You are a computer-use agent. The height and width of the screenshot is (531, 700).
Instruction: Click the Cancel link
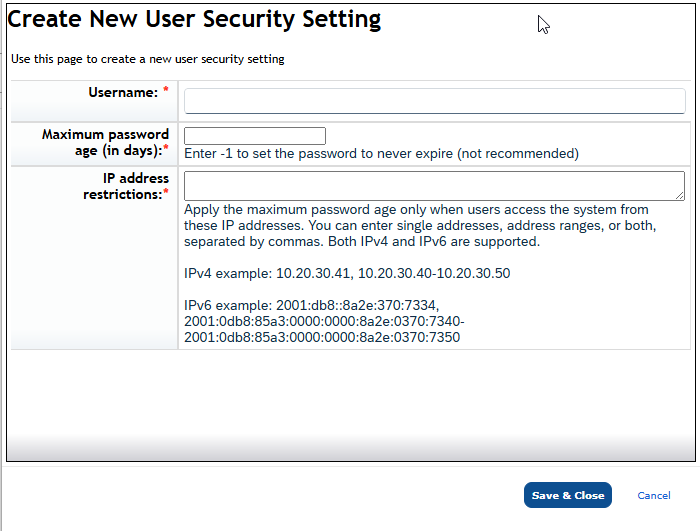click(653, 496)
